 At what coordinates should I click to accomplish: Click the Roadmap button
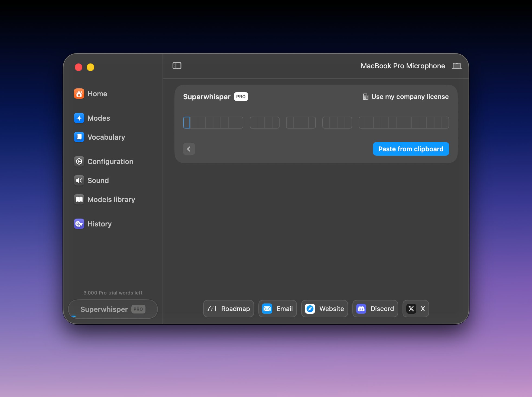click(229, 309)
